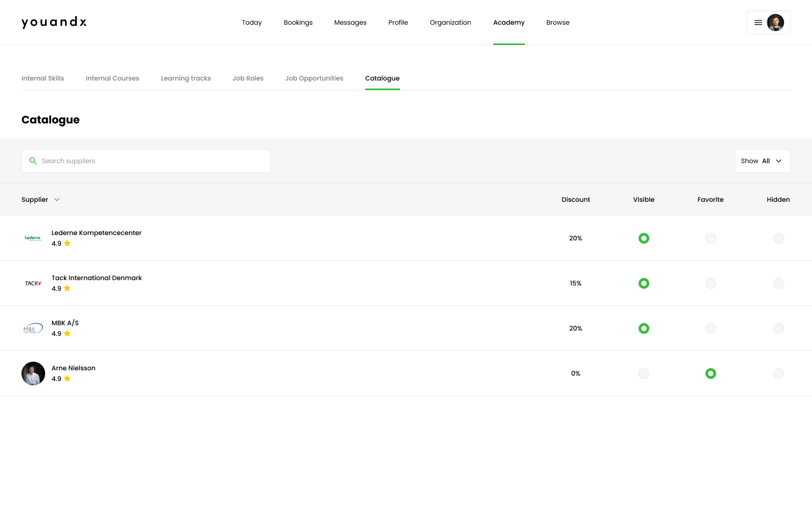The height and width of the screenshot is (527, 812).
Task: Open Learning tracks sub-tab
Action: tap(186, 78)
